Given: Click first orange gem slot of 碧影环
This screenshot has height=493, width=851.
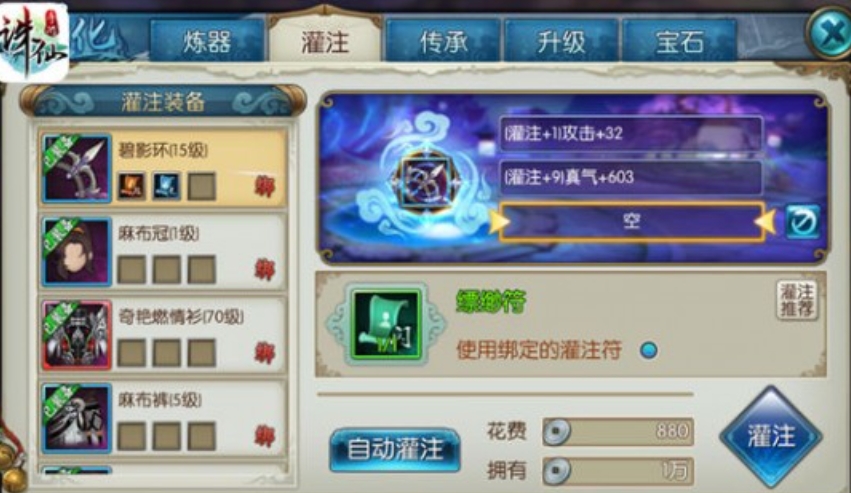Looking at the screenshot, I should (132, 186).
